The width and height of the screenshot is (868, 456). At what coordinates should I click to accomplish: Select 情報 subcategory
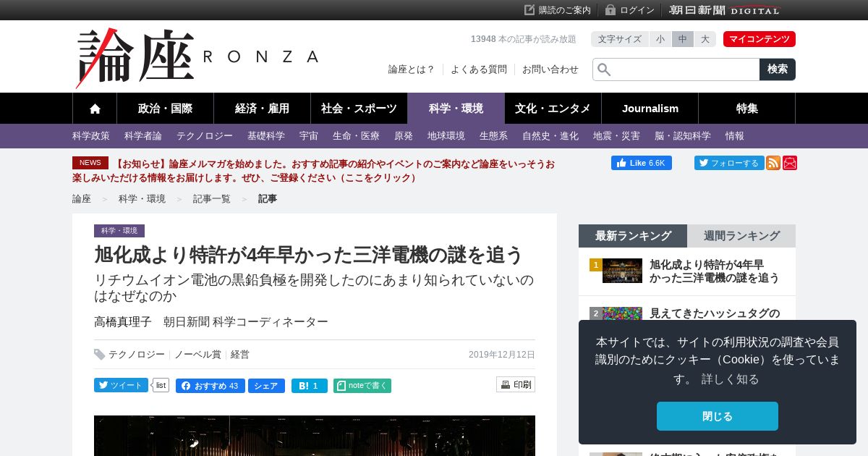click(x=735, y=136)
